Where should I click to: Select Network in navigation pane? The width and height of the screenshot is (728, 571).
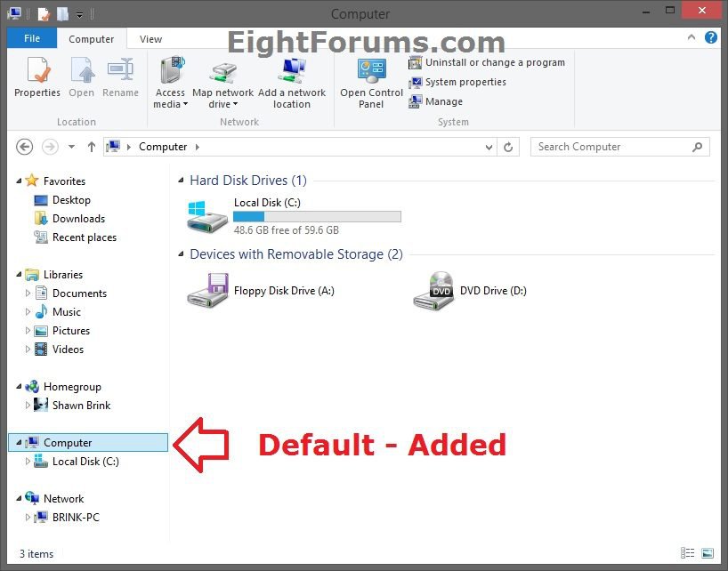point(63,499)
